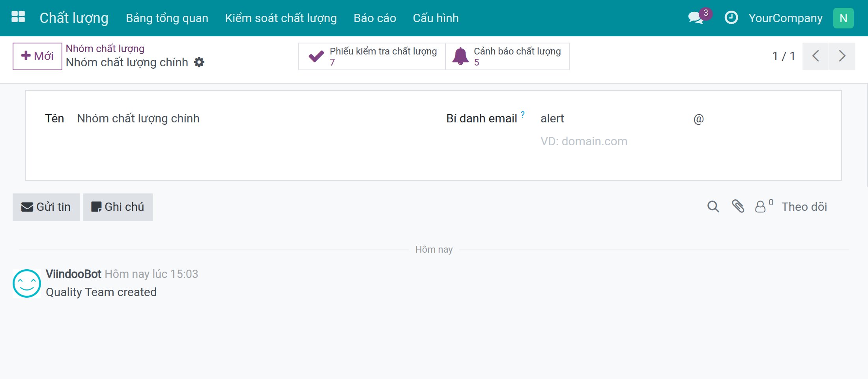Open the activities clock icon
Viewport: 868px width, 379px height.
[x=731, y=18]
